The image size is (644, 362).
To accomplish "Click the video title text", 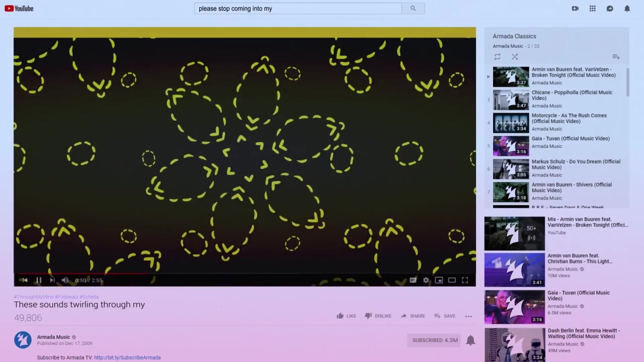I will pos(79,304).
